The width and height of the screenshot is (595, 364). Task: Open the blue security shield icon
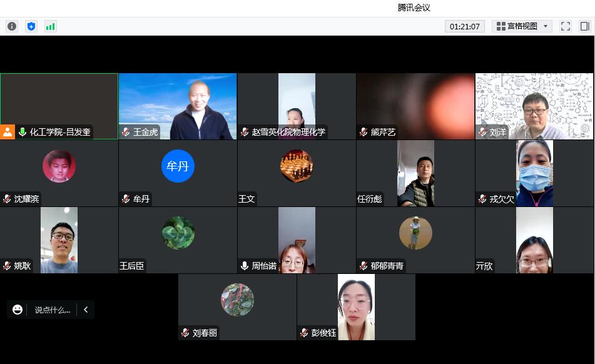(x=31, y=26)
